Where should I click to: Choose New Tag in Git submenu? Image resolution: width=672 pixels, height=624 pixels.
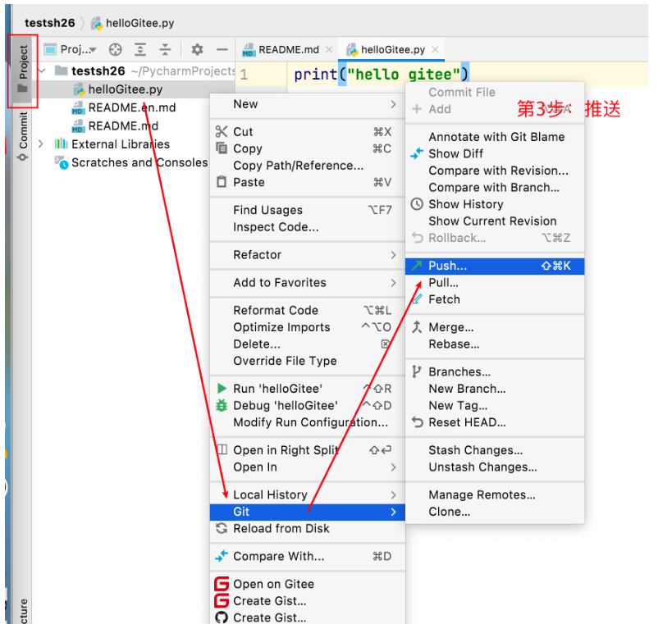(495, 405)
